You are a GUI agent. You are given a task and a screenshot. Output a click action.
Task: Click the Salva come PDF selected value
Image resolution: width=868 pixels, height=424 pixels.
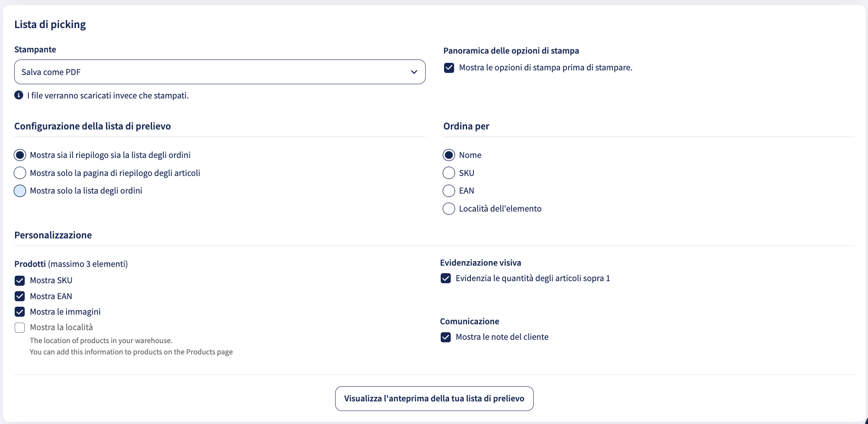(x=51, y=72)
